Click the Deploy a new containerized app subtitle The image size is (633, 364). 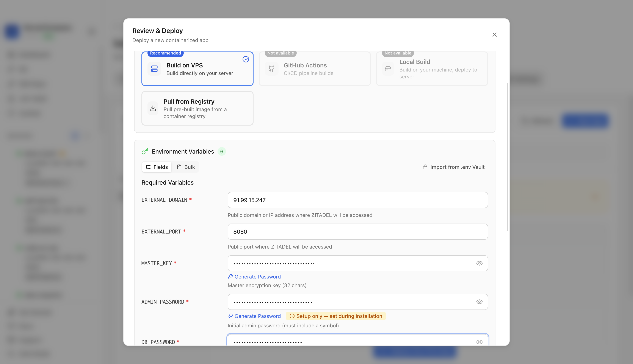coord(170,40)
